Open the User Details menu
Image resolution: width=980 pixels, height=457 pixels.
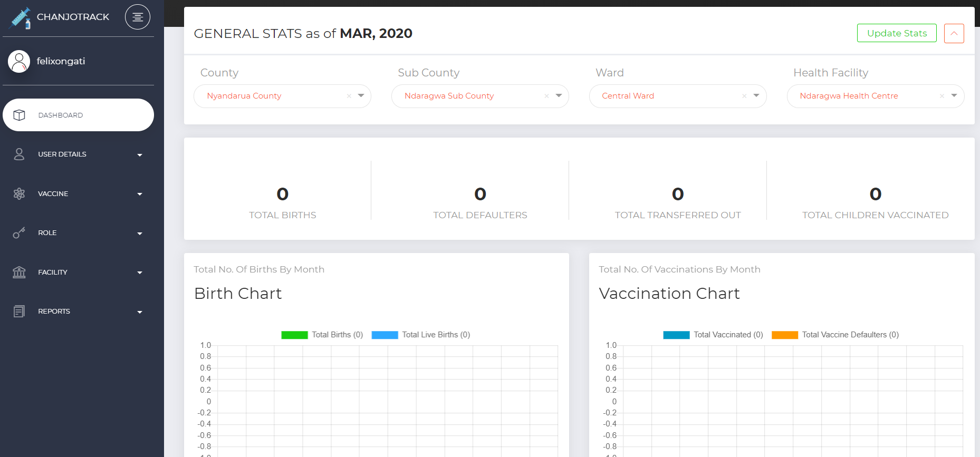coord(78,154)
